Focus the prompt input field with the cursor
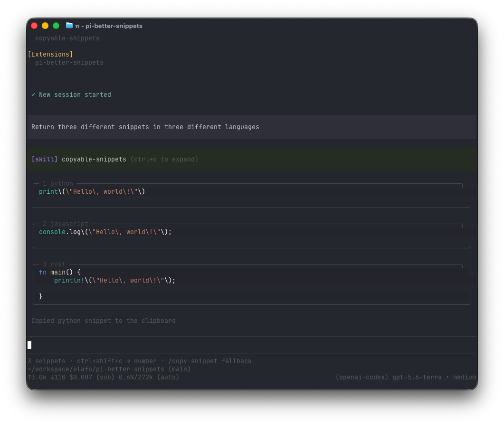 [x=252, y=345]
